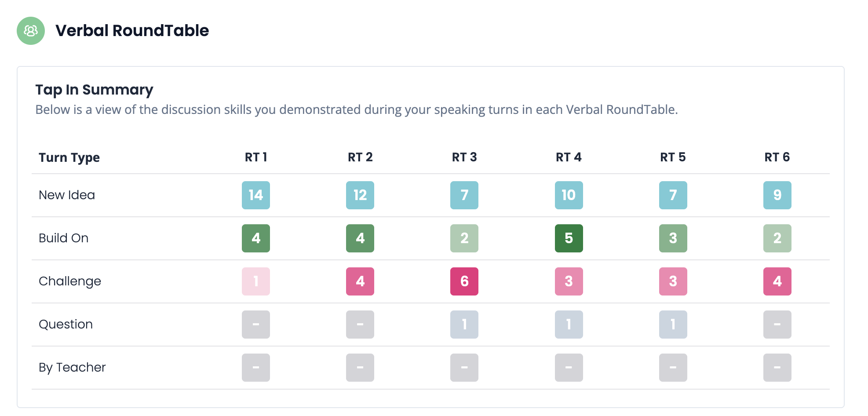Click the Build On row label
The height and width of the screenshot is (416, 868).
point(63,238)
